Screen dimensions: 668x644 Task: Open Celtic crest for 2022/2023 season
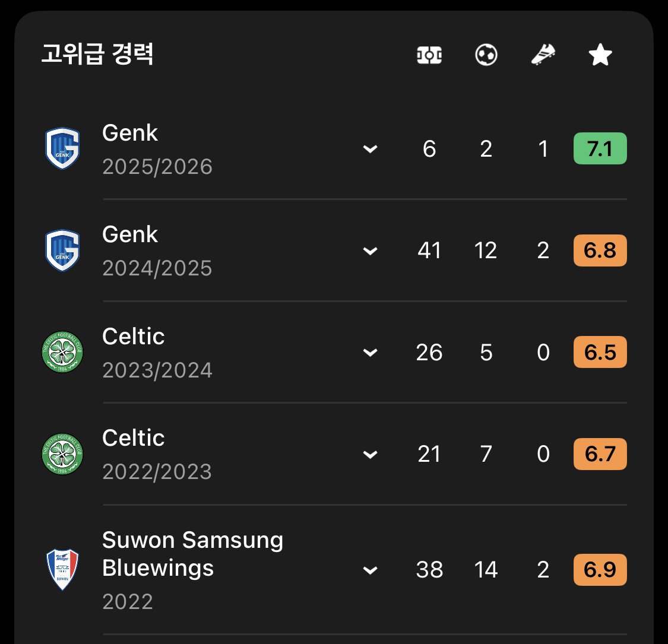(62, 454)
